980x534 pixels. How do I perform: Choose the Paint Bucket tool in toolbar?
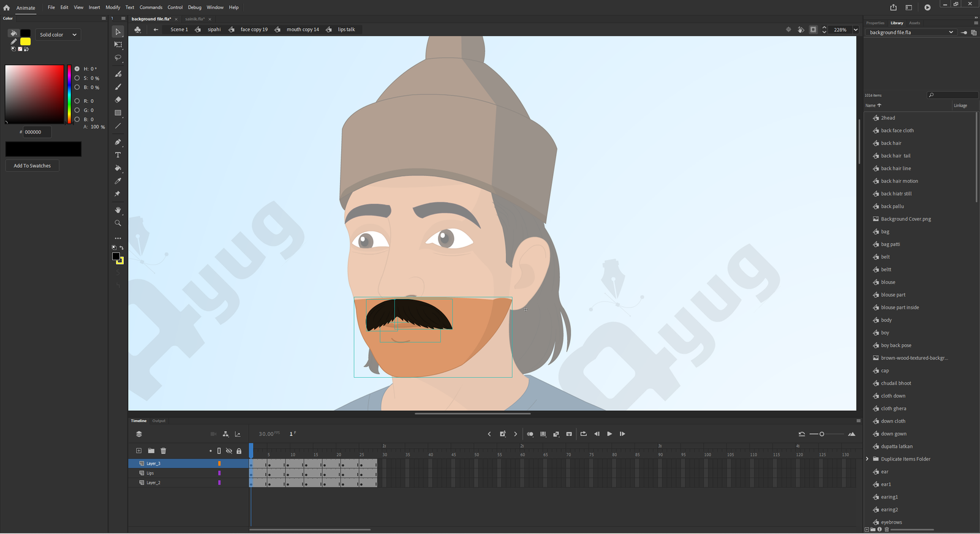click(x=118, y=168)
